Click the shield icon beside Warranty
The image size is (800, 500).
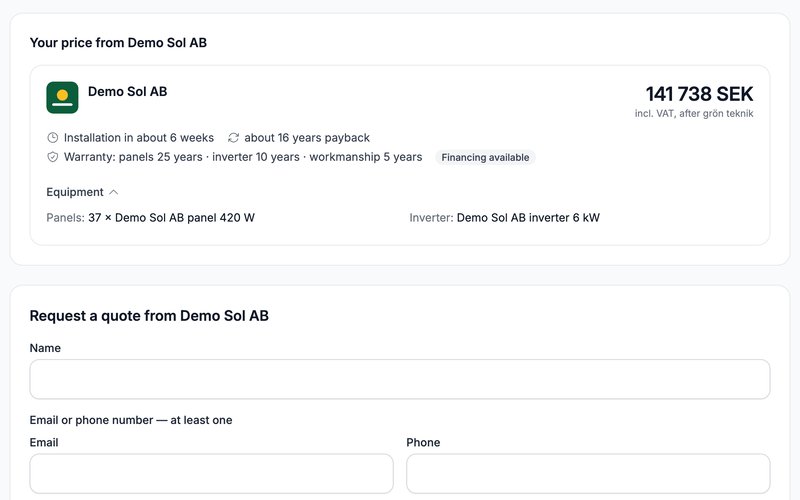(x=53, y=157)
